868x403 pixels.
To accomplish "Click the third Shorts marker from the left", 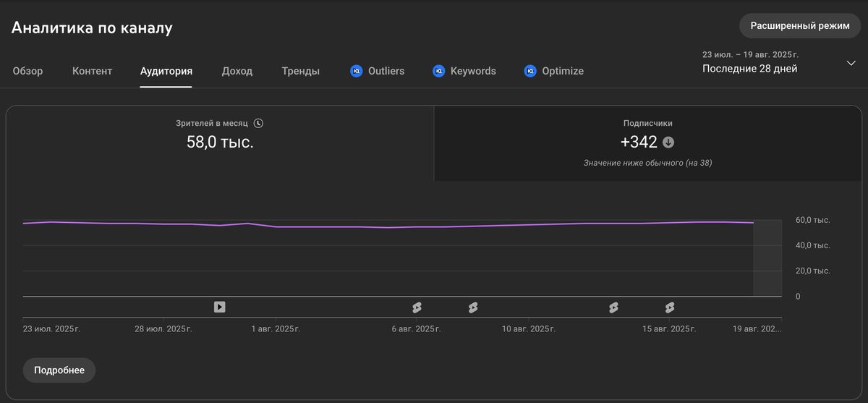I will [x=613, y=307].
